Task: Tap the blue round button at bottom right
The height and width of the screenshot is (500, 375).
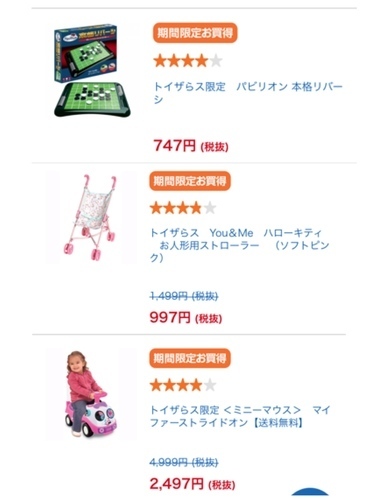Action: (x=310, y=494)
